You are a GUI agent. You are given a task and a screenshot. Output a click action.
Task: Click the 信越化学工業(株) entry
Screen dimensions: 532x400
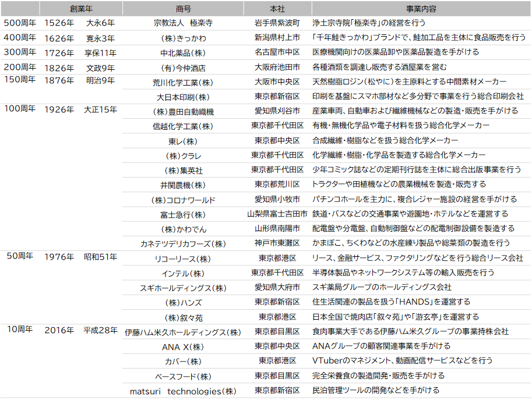tap(183, 126)
